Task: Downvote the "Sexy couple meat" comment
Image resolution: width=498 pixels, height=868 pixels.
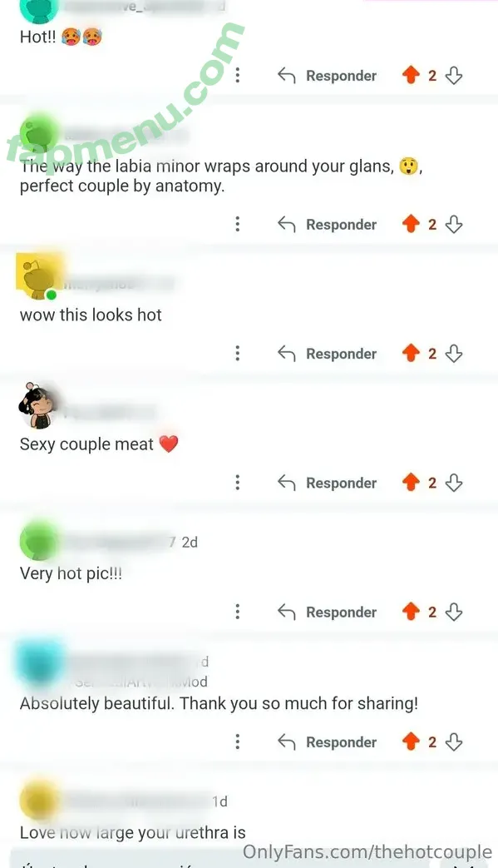Action: point(454,482)
